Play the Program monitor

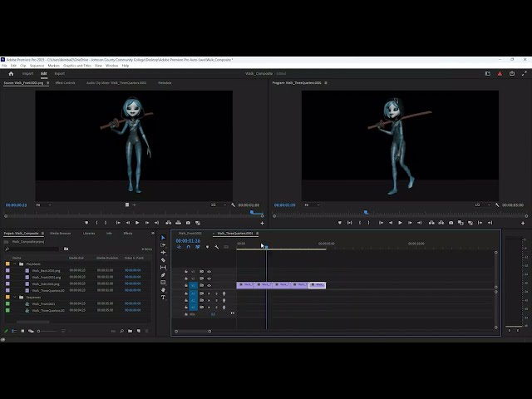tap(400, 223)
